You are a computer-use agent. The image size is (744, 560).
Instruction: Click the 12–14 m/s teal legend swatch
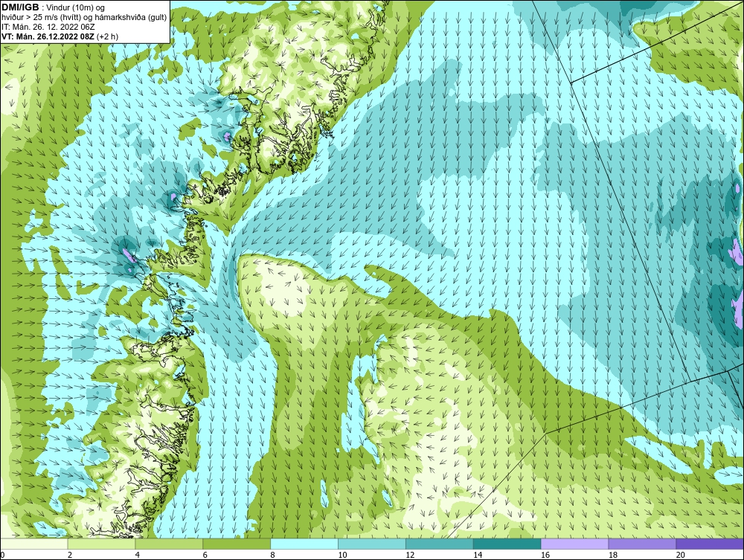point(440,544)
